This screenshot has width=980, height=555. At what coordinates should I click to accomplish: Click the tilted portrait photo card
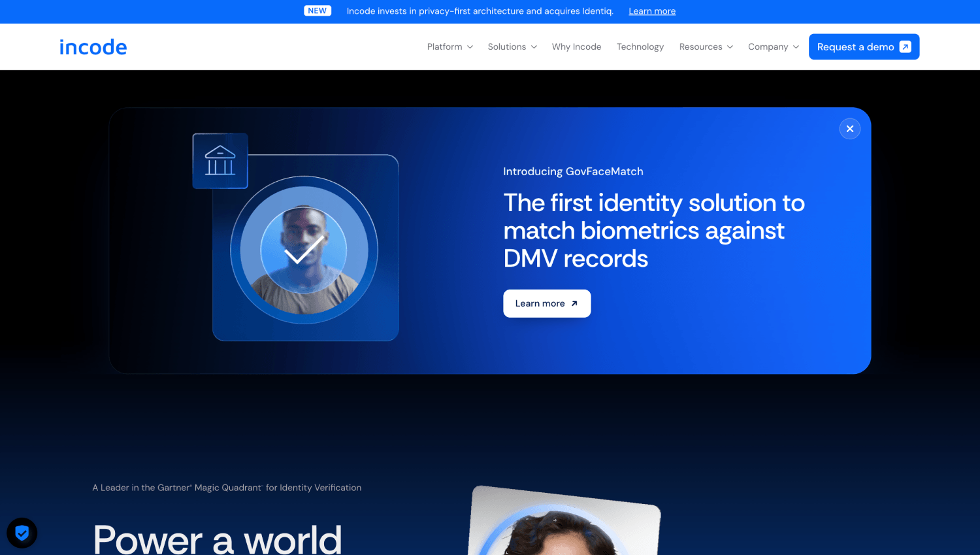coord(564,520)
